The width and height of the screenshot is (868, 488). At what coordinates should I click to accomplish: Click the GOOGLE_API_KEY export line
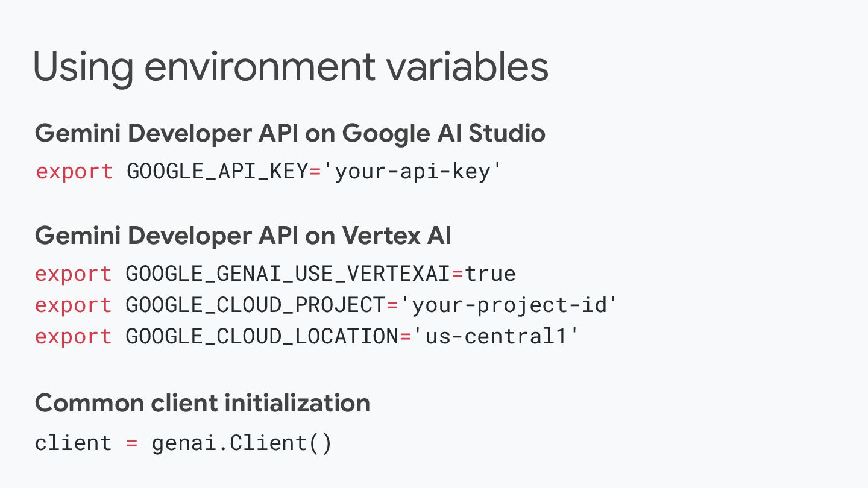[269, 172]
